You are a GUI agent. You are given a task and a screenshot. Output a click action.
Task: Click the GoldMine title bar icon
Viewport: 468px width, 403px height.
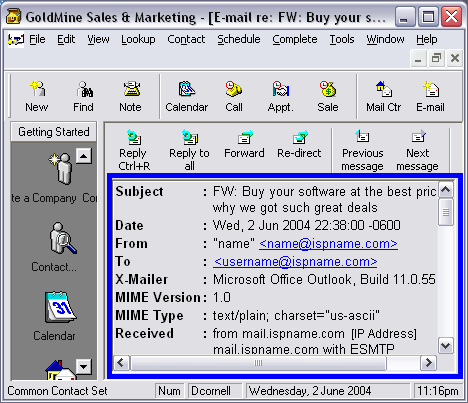coord(13,16)
